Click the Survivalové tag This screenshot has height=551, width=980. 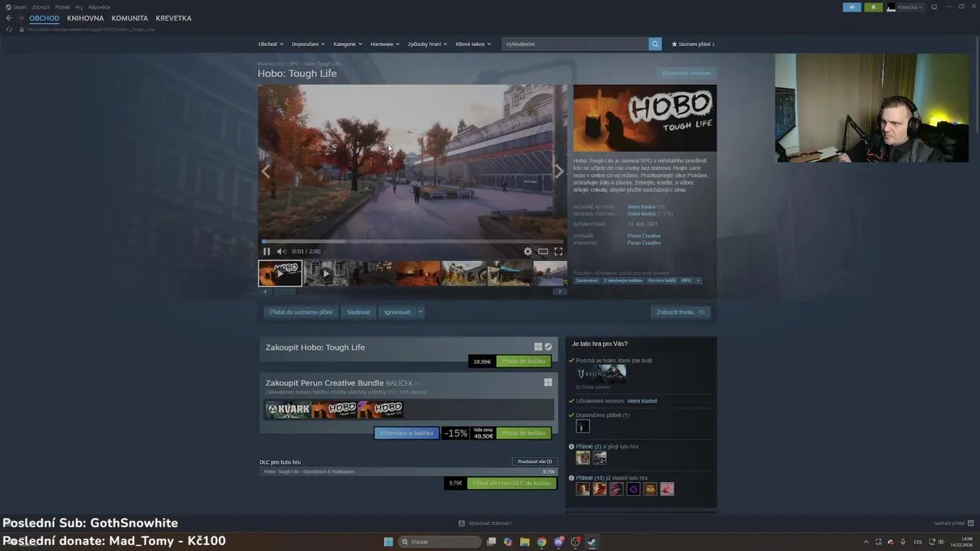click(587, 281)
